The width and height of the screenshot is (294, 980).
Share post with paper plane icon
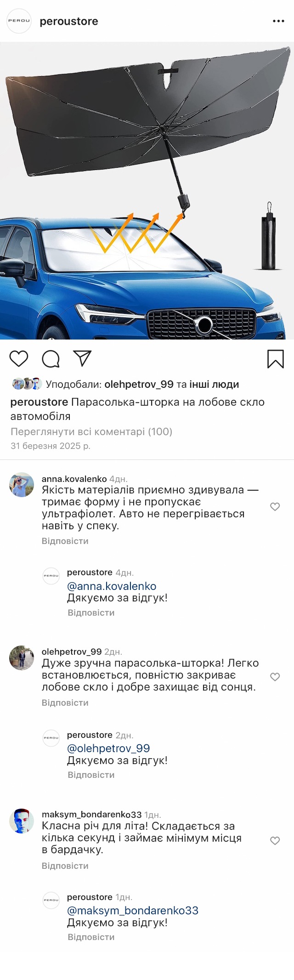click(x=83, y=358)
